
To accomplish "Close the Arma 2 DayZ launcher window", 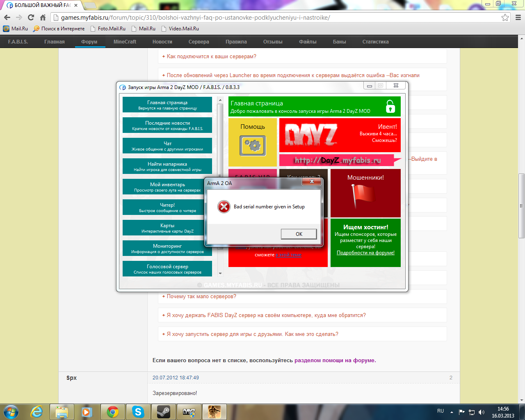I will coord(396,85).
